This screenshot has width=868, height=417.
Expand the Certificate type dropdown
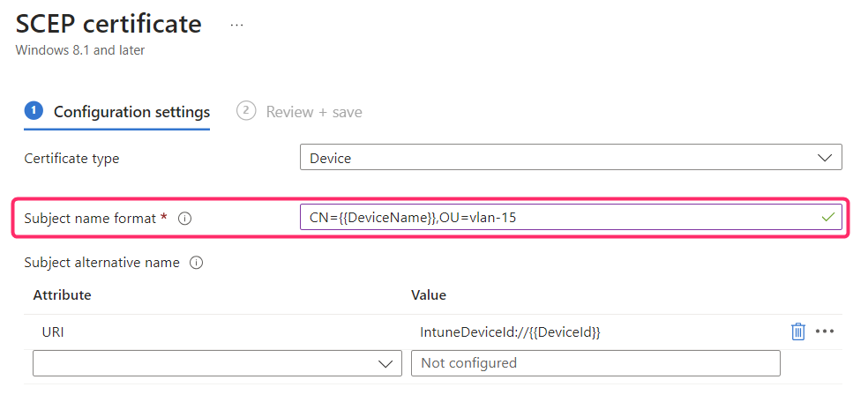pos(570,158)
